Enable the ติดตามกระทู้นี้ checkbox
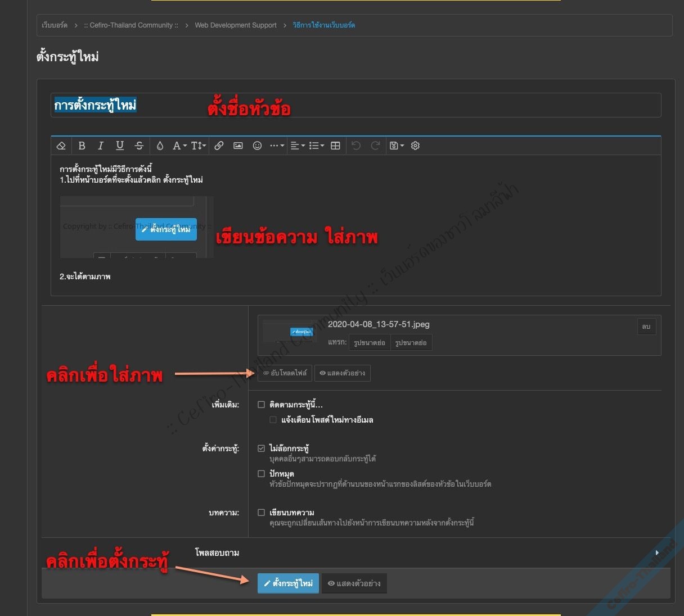Viewport: 684px width, 616px height. click(x=262, y=405)
